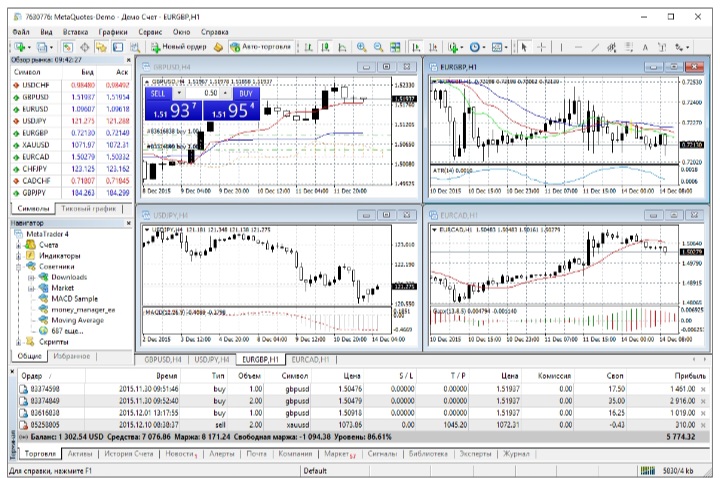Viewport: 720px width, 478px height.
Task: Zoom out on the chart with magnifier minus
Action: [x=378, y=47]
